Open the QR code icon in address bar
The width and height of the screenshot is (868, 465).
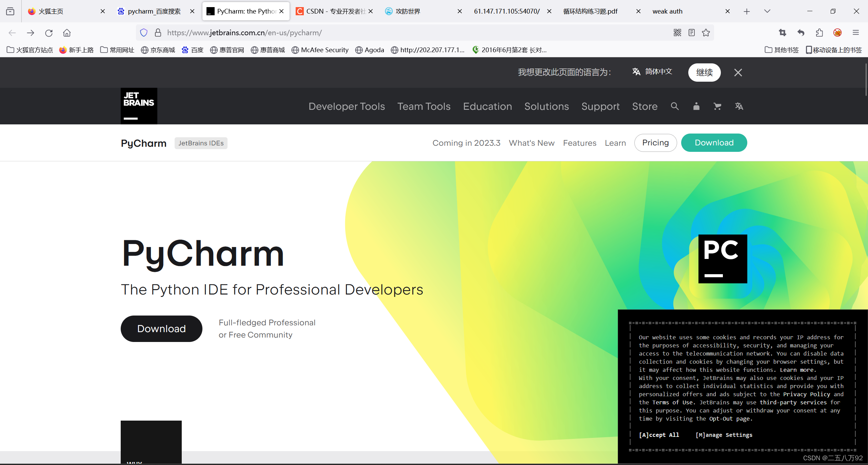(x=677, y=33)
